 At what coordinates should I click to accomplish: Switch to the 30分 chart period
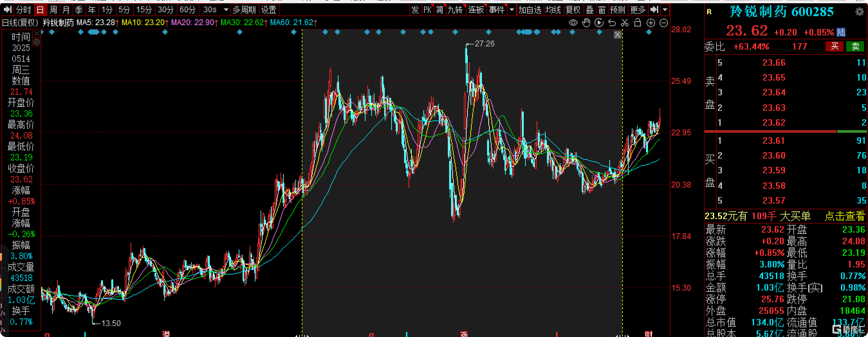click(x=165, y=10)
